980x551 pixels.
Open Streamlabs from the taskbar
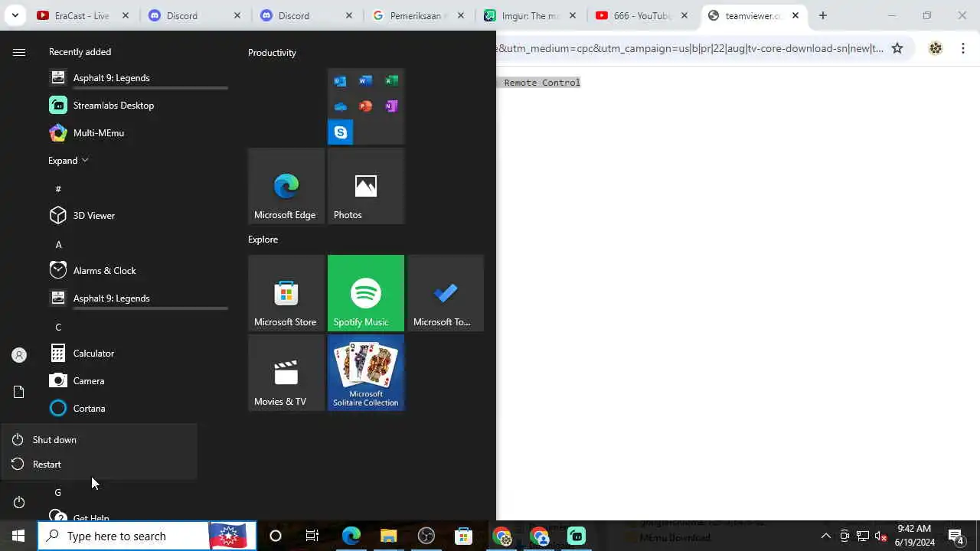(x=577, y=536)
